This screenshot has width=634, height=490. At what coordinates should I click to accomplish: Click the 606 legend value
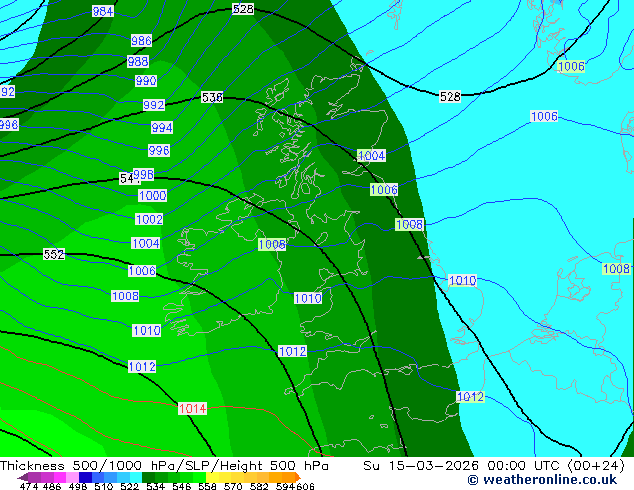click(305, 486)
